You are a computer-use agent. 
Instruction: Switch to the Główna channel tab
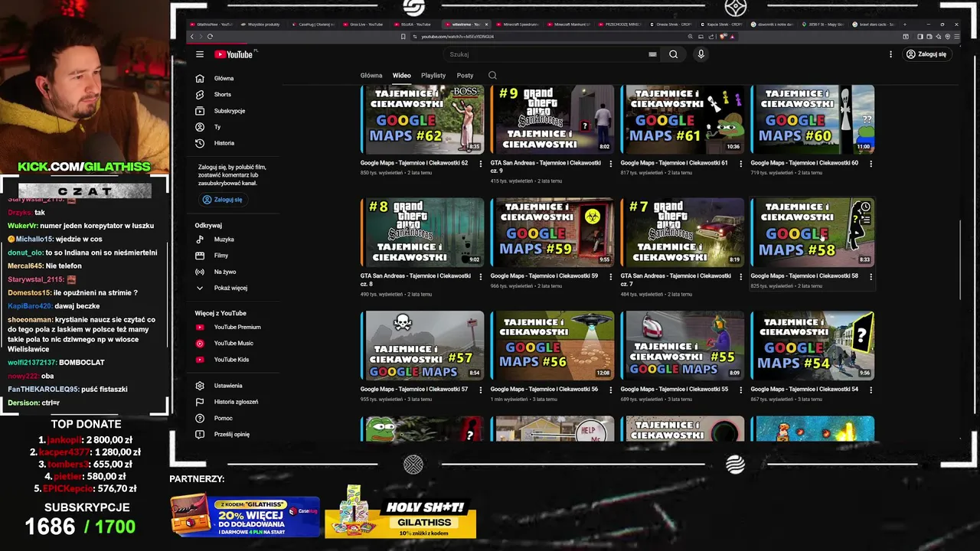(x=371, y=75)
